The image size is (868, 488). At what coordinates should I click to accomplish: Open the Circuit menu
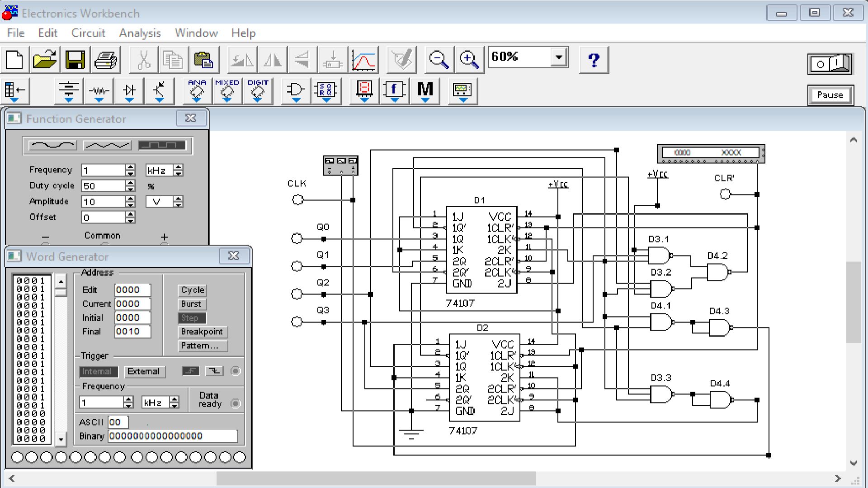click(88, 33)
